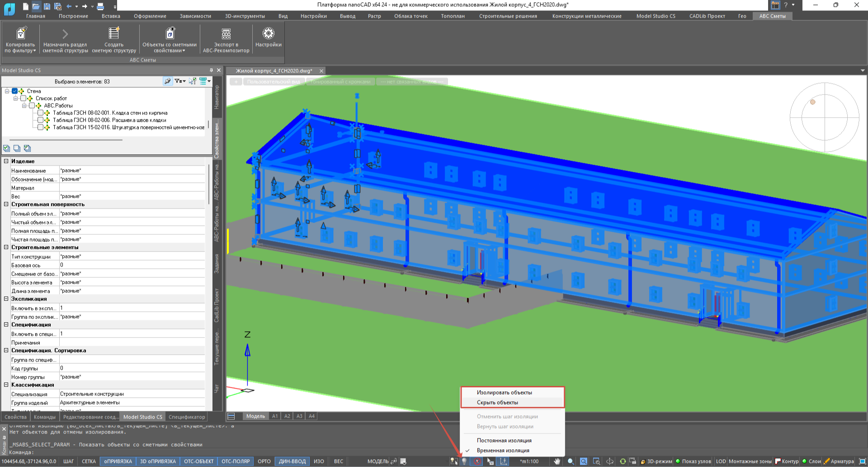Click the Наименование property value field

pyautogui.click(x=132, y=170)
